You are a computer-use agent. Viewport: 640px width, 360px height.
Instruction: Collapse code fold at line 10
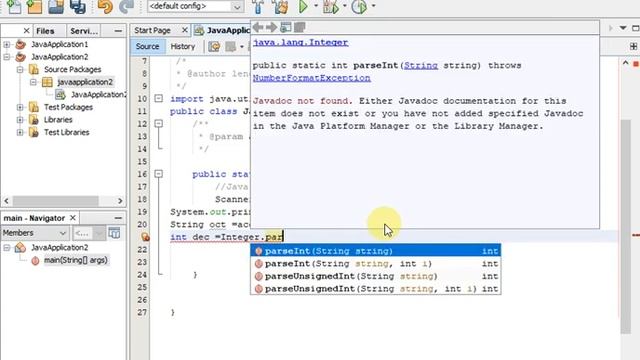pos(158,98)
